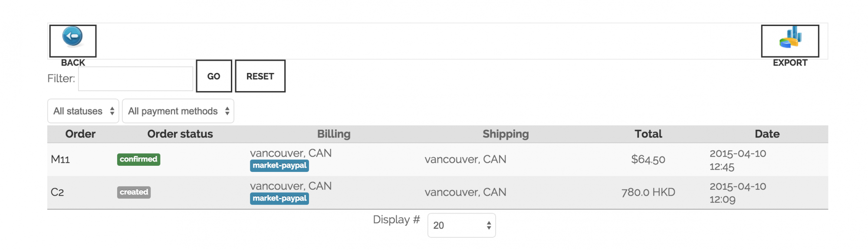Open order C2
The width and height of the screenshot is (868, 250).
[x=57, y=192]
